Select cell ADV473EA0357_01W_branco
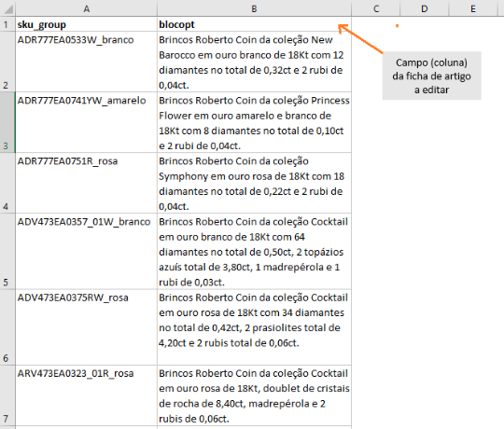Image resolution: width=504 pixels, height=429 pixels. 86,252
